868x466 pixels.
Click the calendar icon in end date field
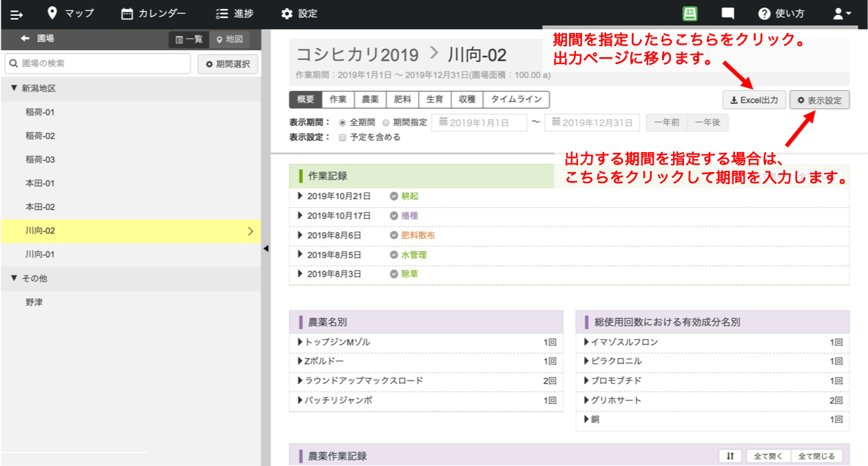click(557, 123)
